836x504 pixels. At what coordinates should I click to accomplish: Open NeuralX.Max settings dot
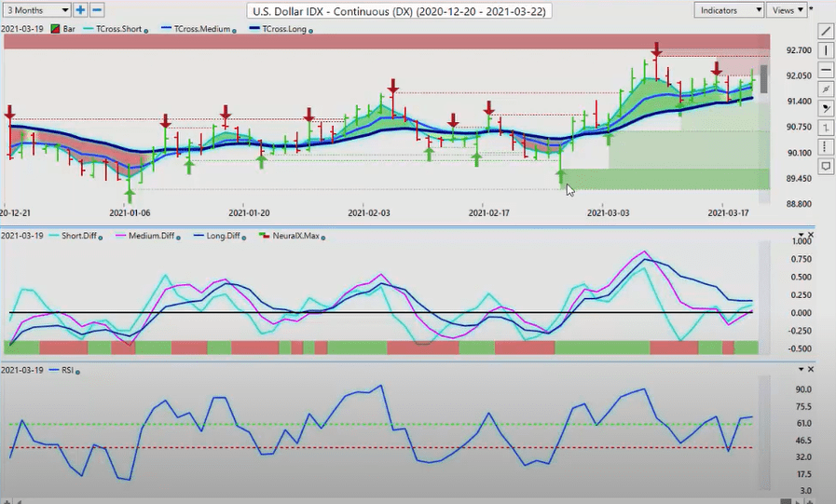323,238
